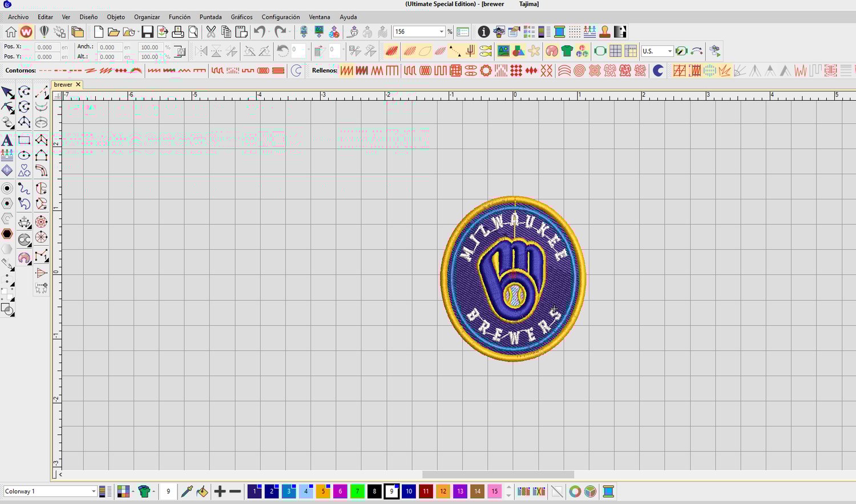856x504 pixels.
Task: Open the Diseño menu
Action: tap(88, 17)
